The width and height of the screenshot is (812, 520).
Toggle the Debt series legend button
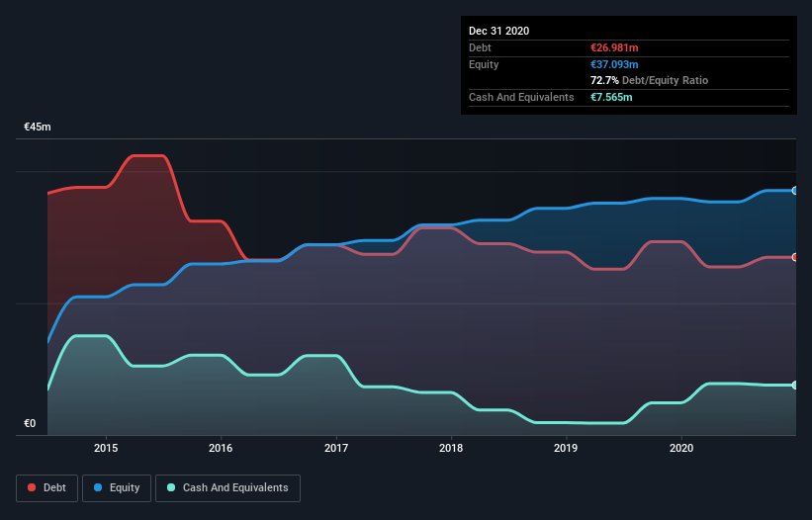pyautogui.click(x=47, y=488)
